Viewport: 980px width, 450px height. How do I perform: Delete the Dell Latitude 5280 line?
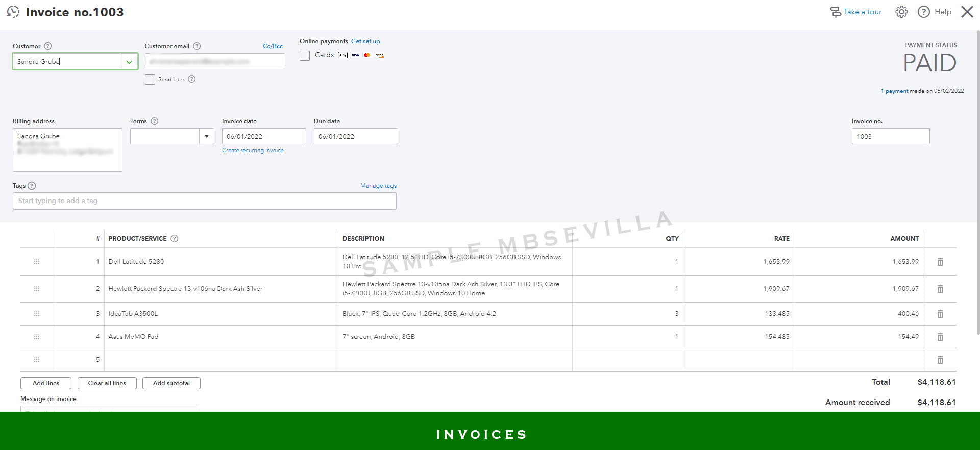click(x=940, y=262)
